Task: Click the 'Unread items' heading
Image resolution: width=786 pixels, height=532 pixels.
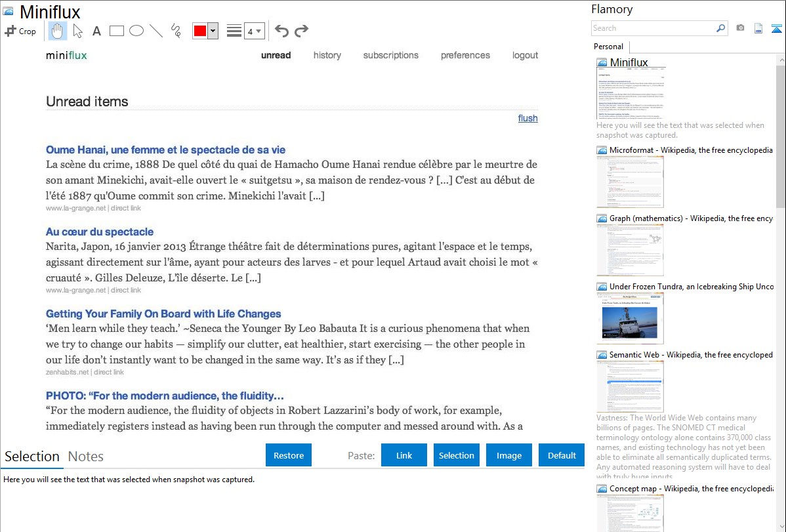Action: coord(87,101)
